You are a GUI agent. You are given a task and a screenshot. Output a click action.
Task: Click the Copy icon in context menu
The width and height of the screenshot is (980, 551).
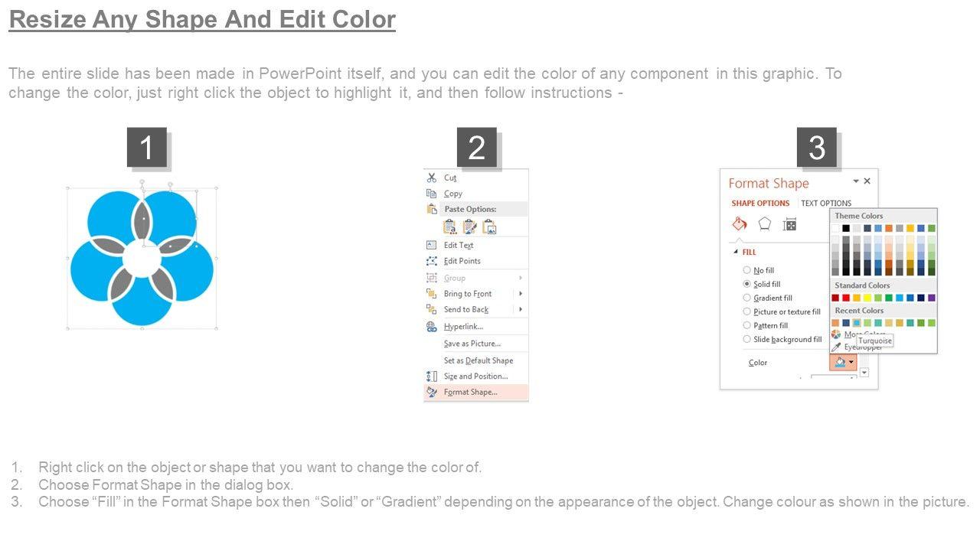(431, 194)
